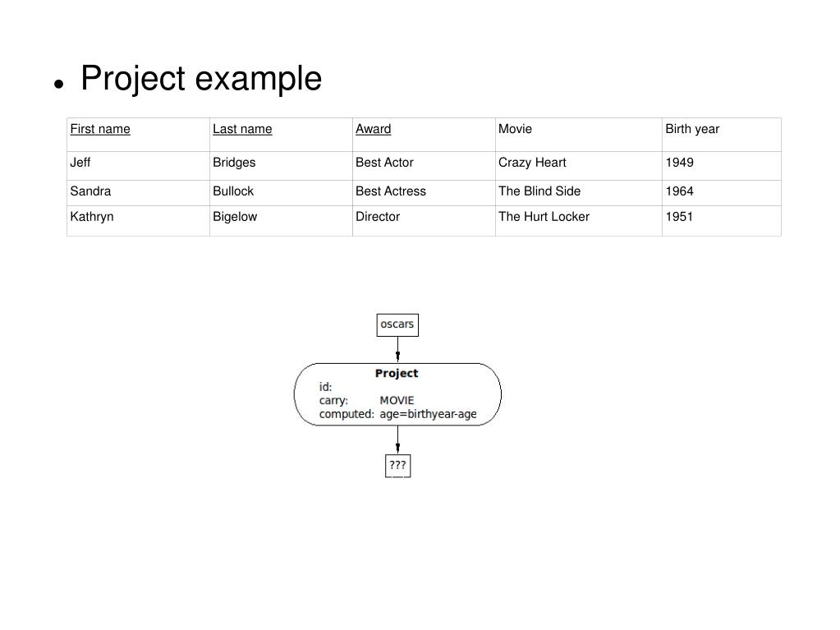Select the ??? output box
Screen dimensions: 840x630
pyautogui.click(x=397, y=466)
